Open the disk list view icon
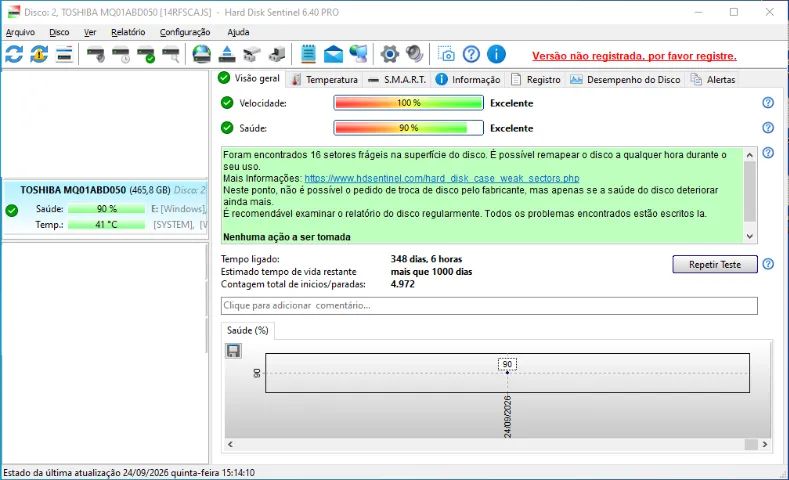The width and height of the screenshot is (789, 480). 64,54
